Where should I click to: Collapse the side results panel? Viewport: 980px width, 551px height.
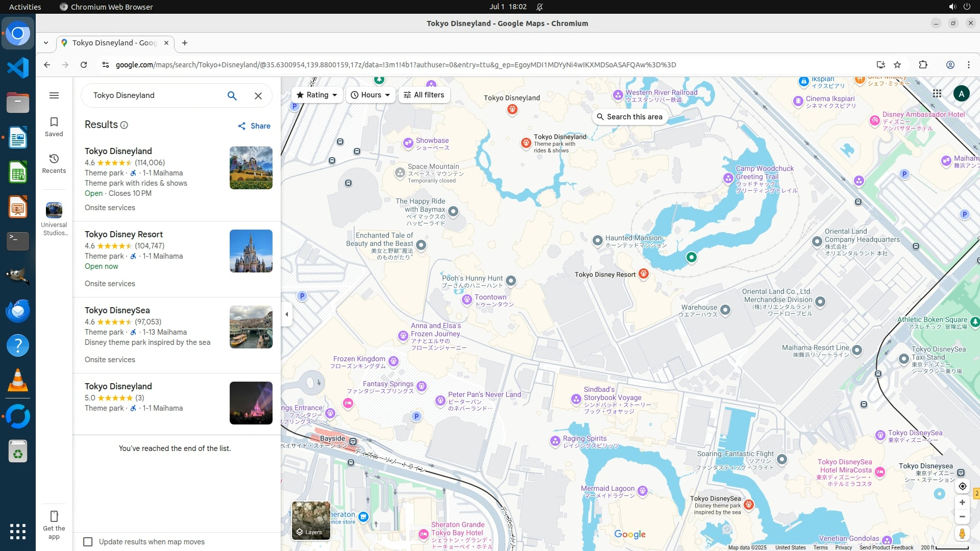coord(287,314)
